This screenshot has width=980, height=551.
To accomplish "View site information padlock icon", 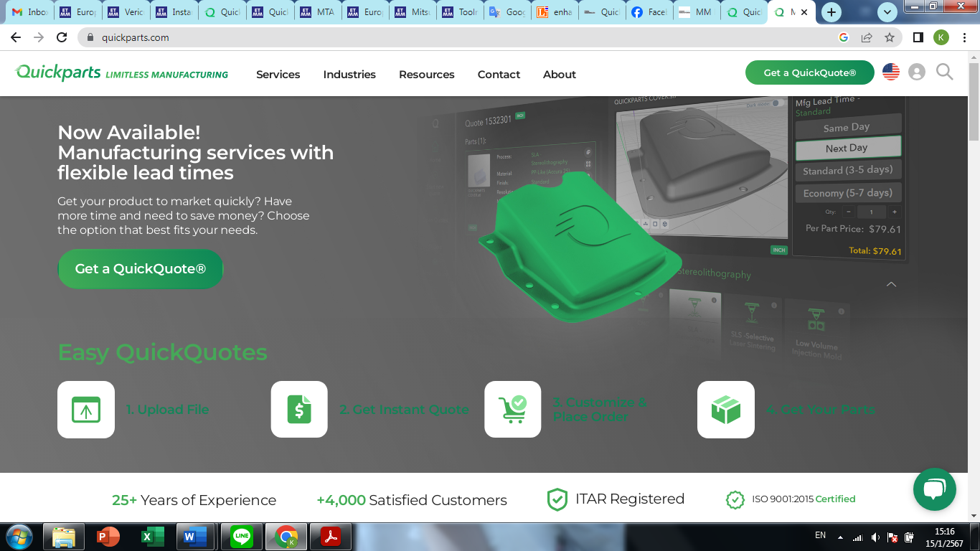I will 90,37.
